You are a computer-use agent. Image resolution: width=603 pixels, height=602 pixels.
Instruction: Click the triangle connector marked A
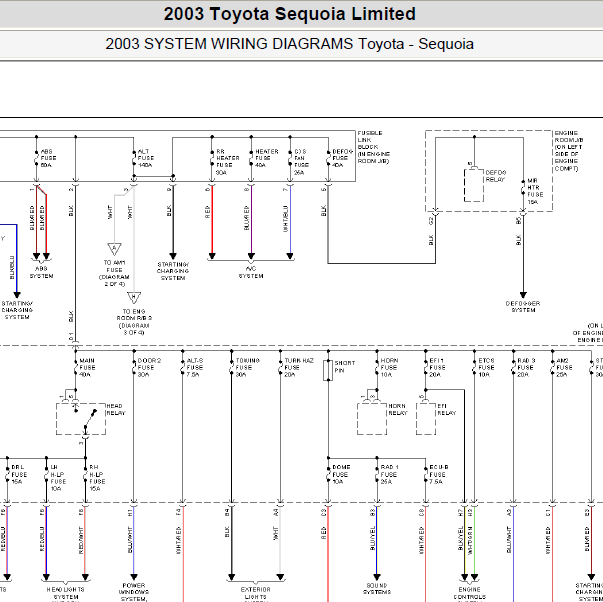tap(114, 248)
